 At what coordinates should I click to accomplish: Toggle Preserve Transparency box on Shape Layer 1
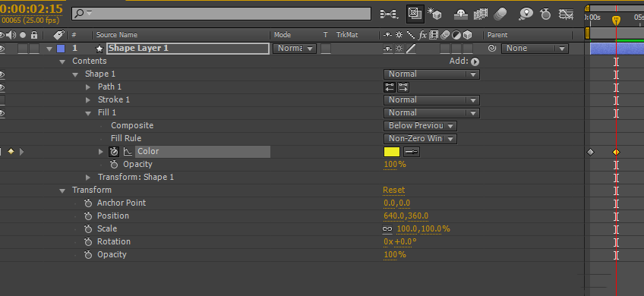(326, 49)
